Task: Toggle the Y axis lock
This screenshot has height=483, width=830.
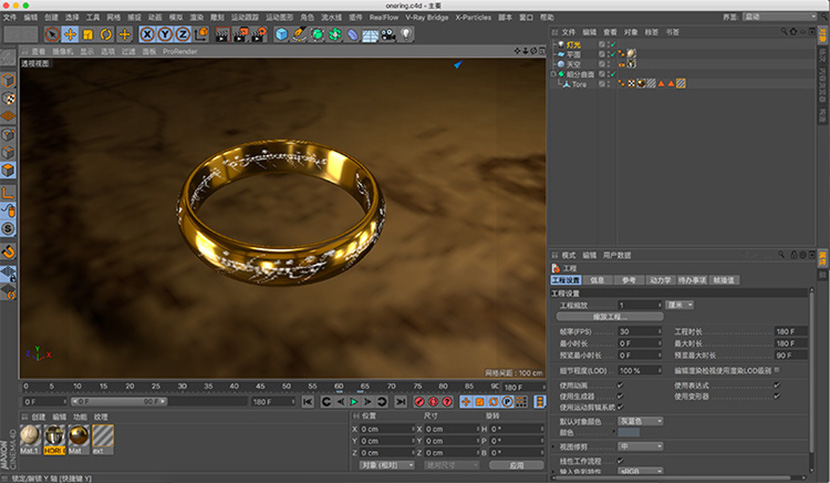Action: click(x=165, y=35)
